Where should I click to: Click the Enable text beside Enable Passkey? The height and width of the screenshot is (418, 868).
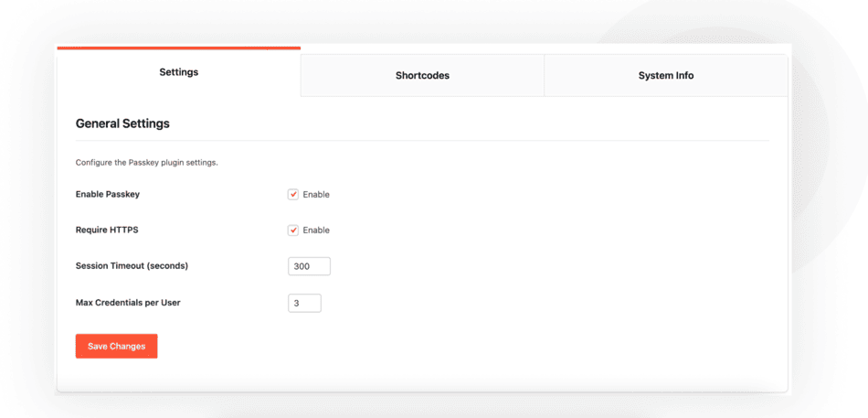pos(316,195)
